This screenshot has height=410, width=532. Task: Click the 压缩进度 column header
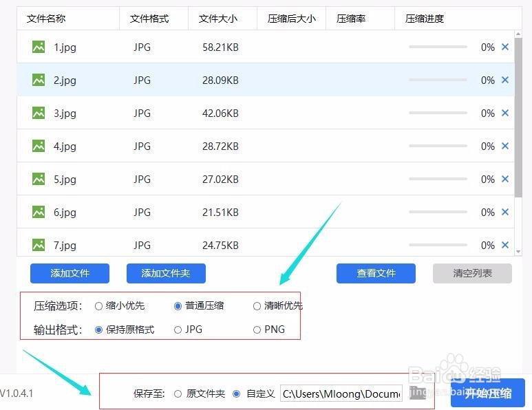point(458,19)
